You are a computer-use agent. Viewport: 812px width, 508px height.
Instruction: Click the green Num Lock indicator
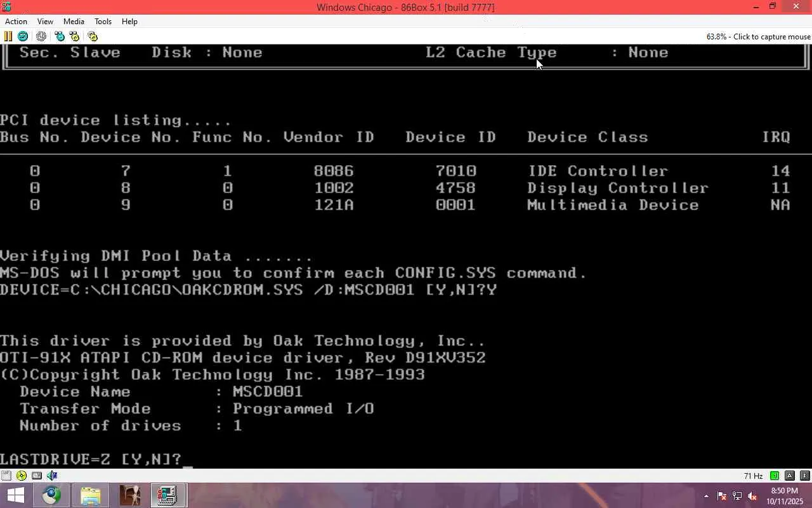(775, 476)
